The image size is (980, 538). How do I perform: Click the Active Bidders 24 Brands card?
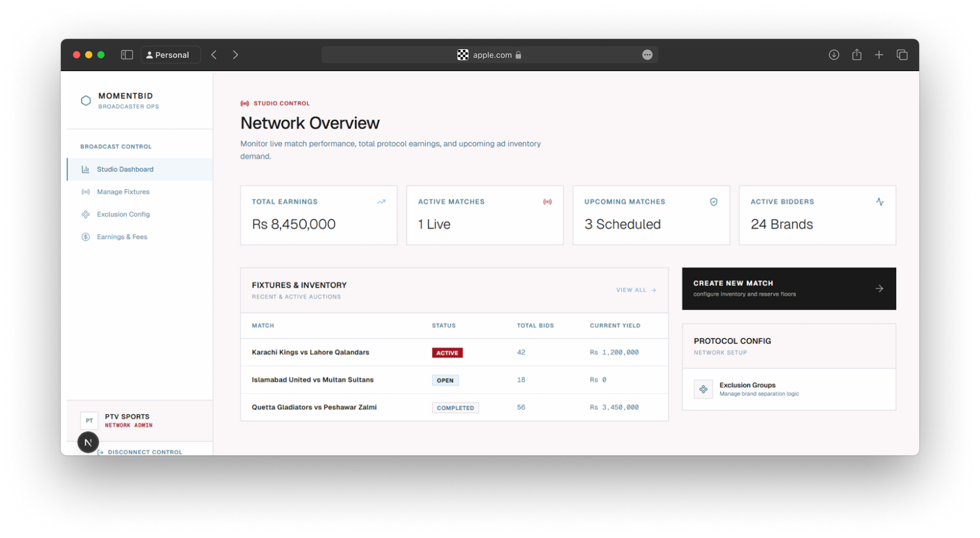[817, 215]
